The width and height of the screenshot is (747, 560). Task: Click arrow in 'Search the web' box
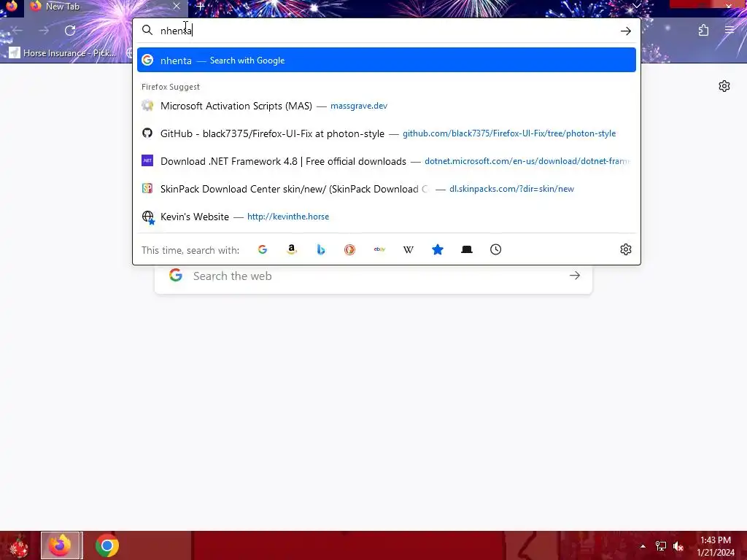[x=575, y=276]
